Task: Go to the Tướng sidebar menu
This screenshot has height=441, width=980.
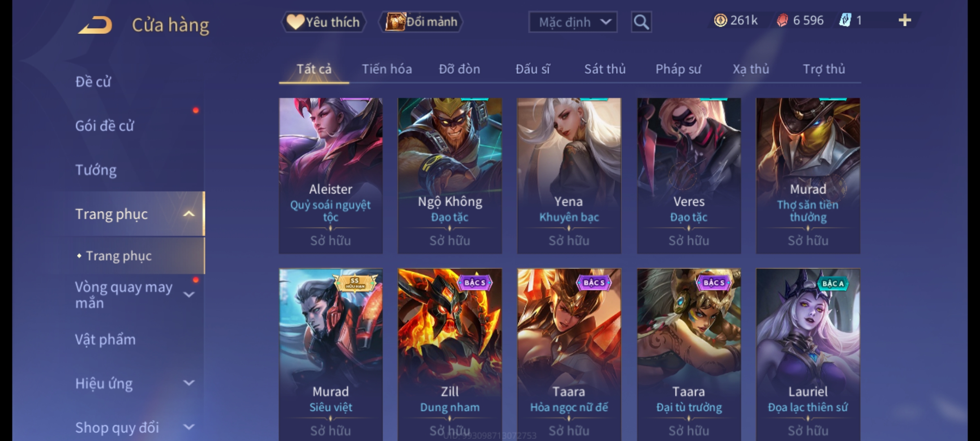Action: point(96,170)
